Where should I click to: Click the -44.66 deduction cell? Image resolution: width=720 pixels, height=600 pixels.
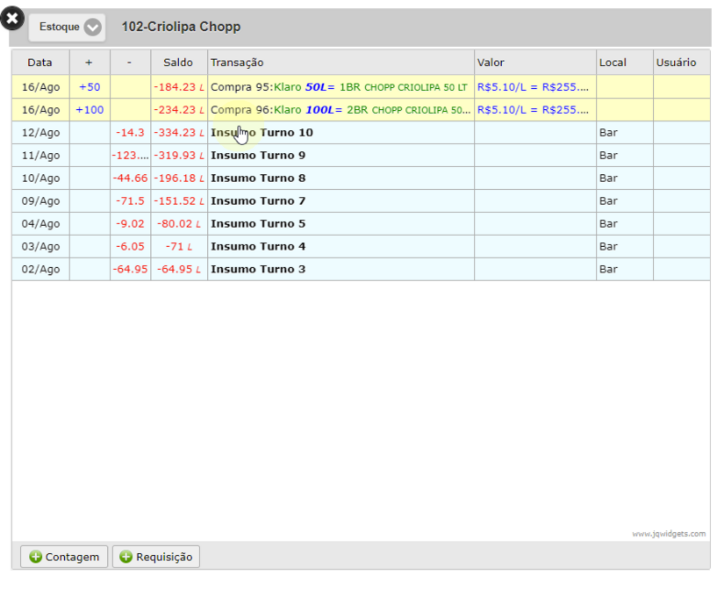(x=130, y=178)
